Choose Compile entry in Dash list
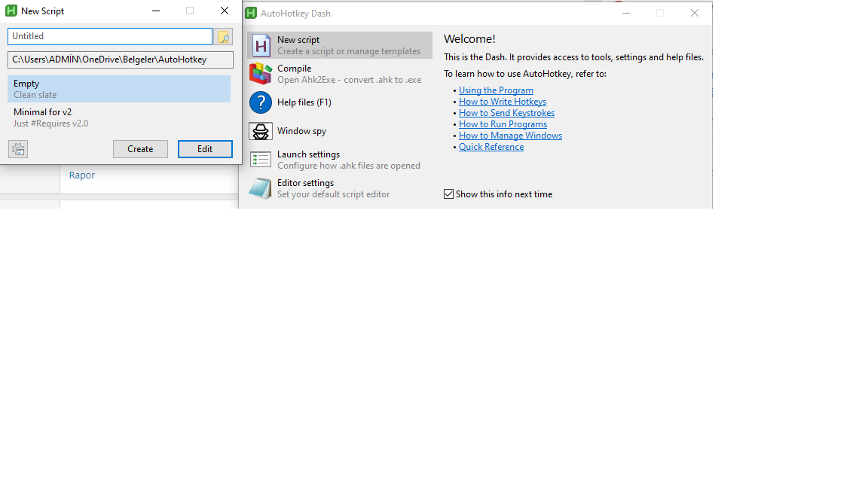Viewport: 868px width, 488px height. coord(340,74)
